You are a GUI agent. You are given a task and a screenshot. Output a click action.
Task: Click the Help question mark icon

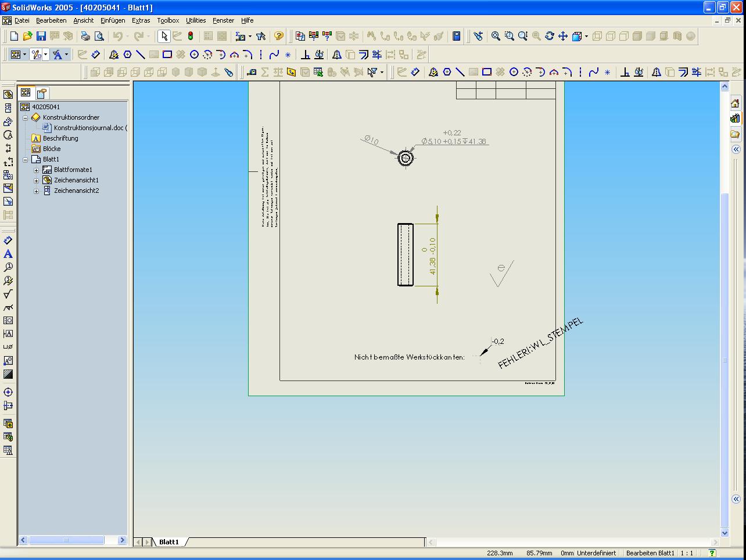coord(279,36)
